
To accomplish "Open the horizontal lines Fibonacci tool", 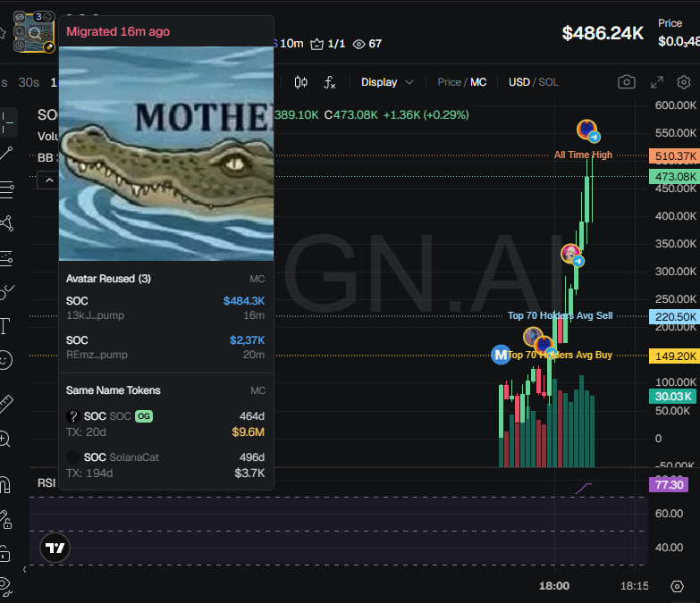I will [x=6, y=189].
